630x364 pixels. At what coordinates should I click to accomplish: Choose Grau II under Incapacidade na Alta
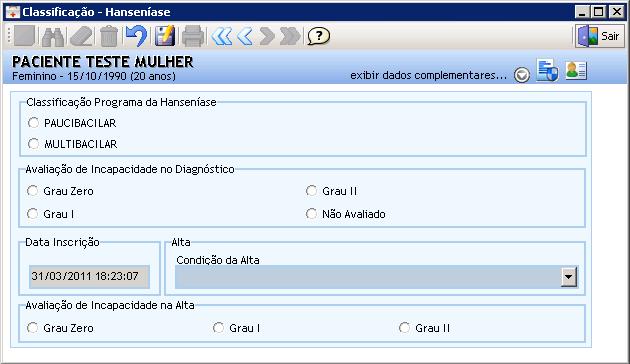click(x=404, y=328)
